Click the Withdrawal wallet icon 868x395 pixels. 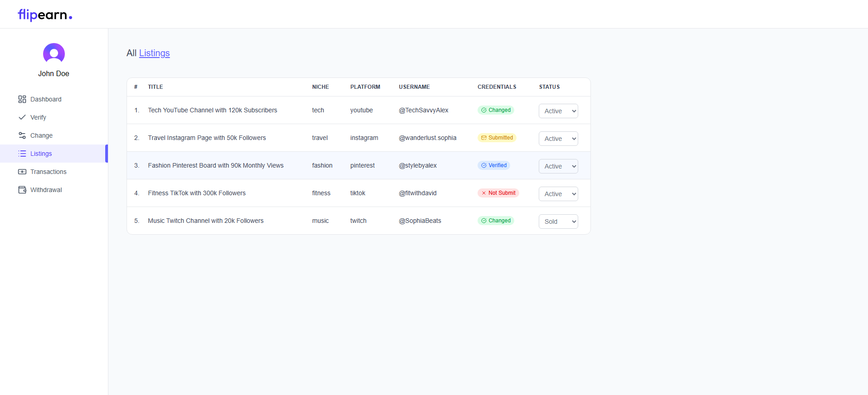click(22, 190)
